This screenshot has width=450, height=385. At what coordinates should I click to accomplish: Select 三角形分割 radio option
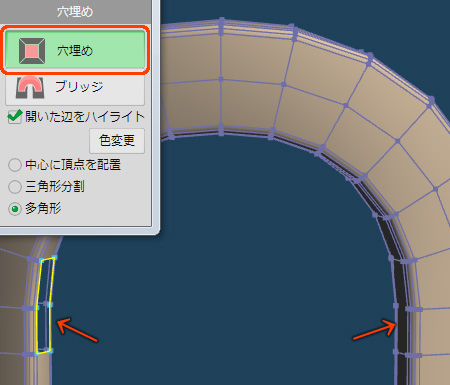[15, 187]
